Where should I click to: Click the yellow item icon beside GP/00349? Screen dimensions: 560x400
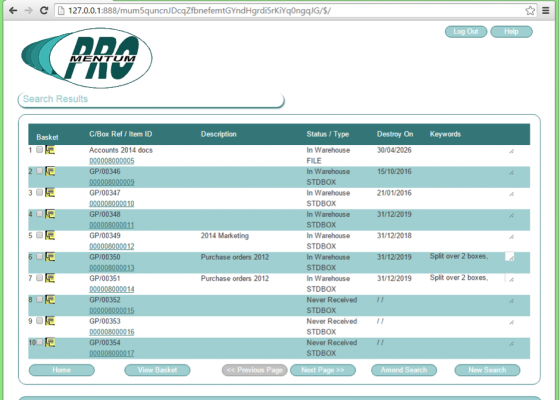coord(50,236)
